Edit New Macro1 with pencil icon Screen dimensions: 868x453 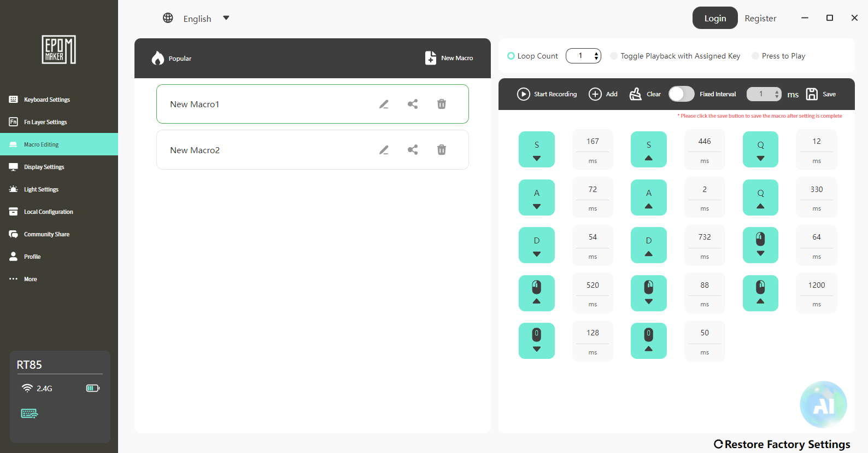click(x=384, y=104)
